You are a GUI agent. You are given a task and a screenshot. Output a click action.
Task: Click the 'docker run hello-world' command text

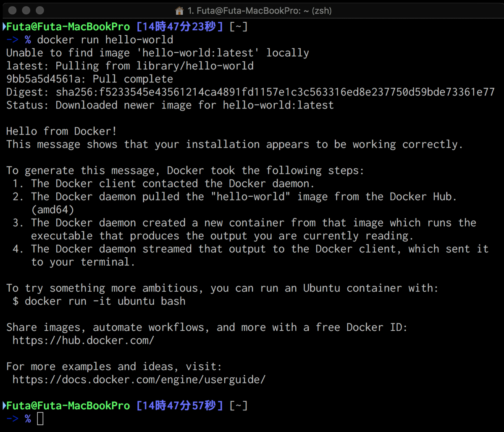[x=105, y=40]
